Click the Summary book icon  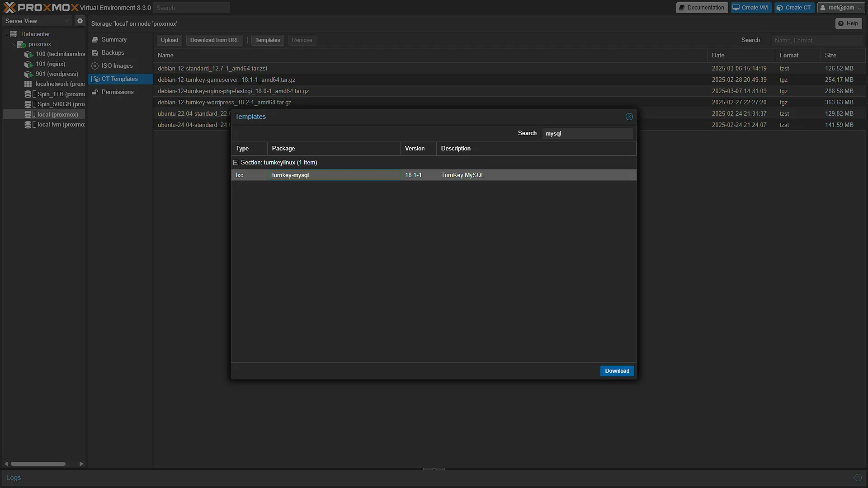(95, 40)
